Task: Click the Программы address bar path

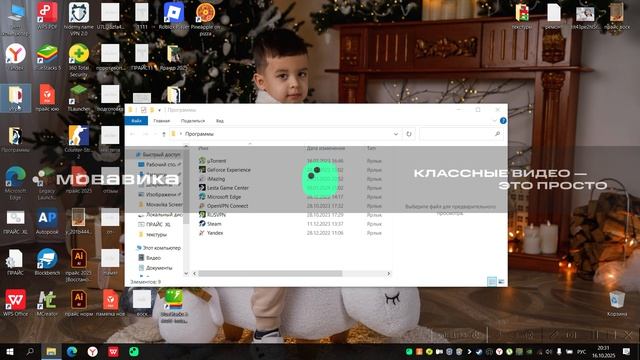Action: point(199,134)
